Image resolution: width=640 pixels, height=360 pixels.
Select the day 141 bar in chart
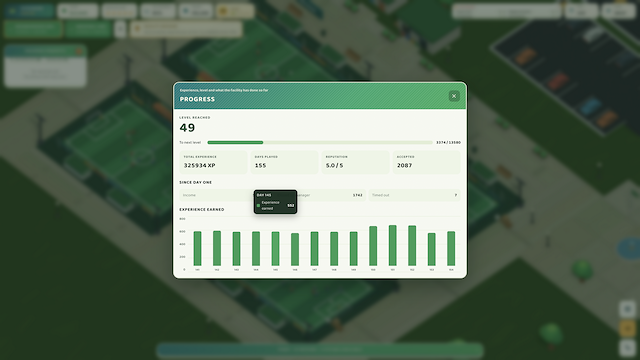[198, 249]
